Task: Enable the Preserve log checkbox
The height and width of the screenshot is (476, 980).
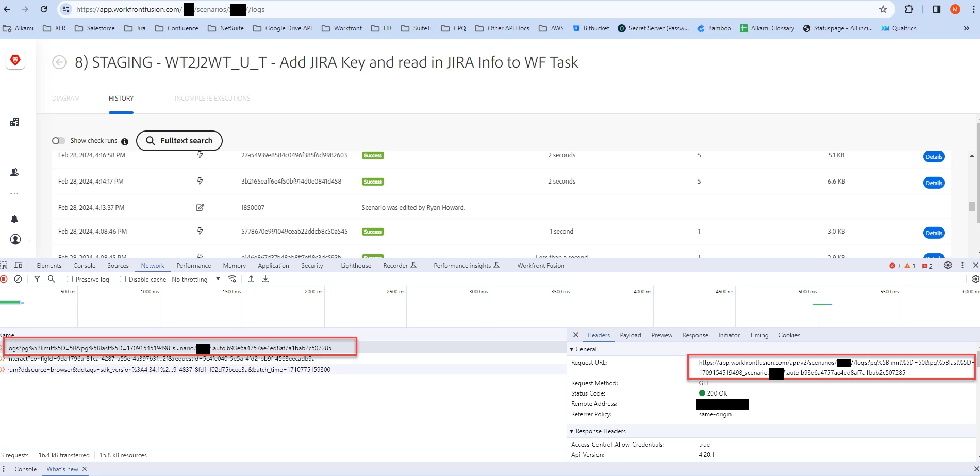Action: [70, 279]
